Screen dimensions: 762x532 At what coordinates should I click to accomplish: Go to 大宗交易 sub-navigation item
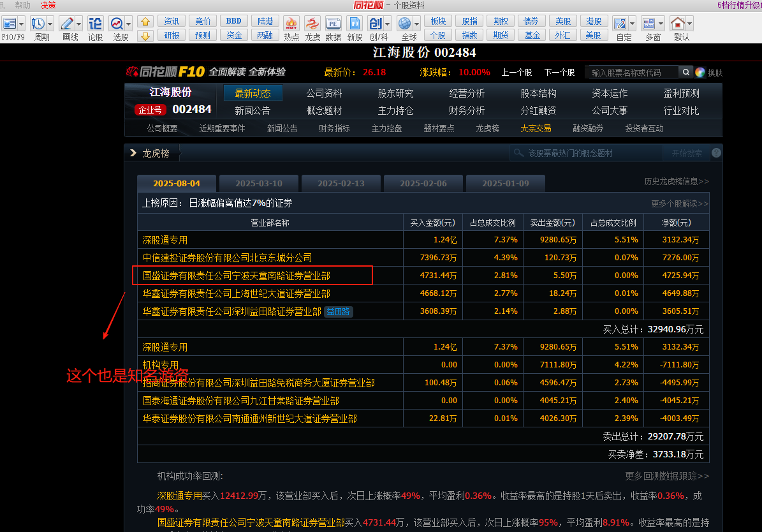(x=536, y=128)
